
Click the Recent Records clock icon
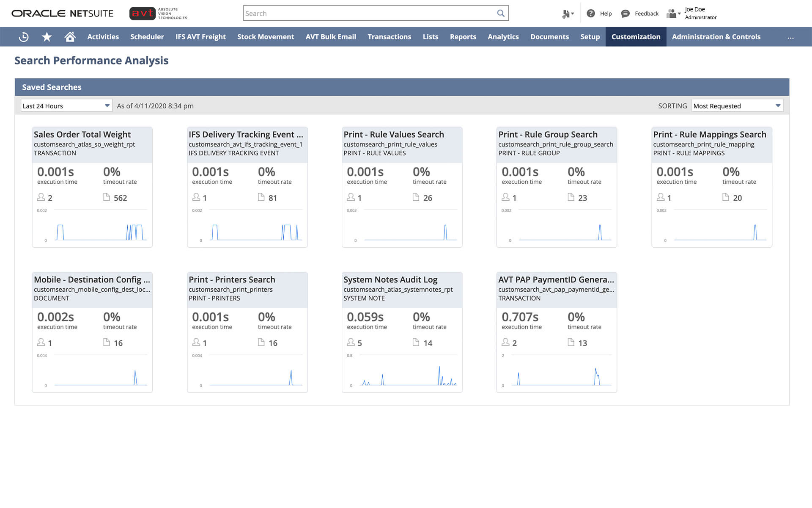pyautogui.click(x=24, y=37)
